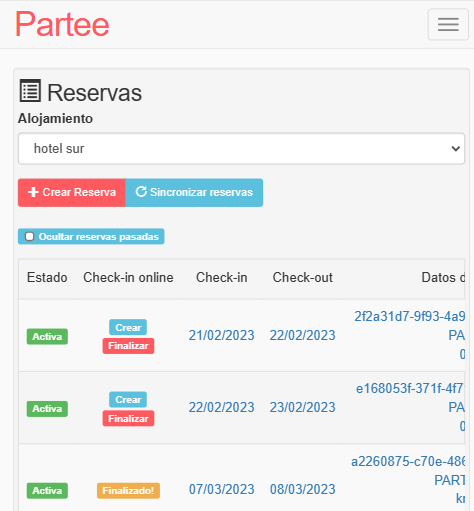Screen dimensions: 474x511
Task: Open reservation 2f2a31d7-9f93 link
Action: pos(409,316)
